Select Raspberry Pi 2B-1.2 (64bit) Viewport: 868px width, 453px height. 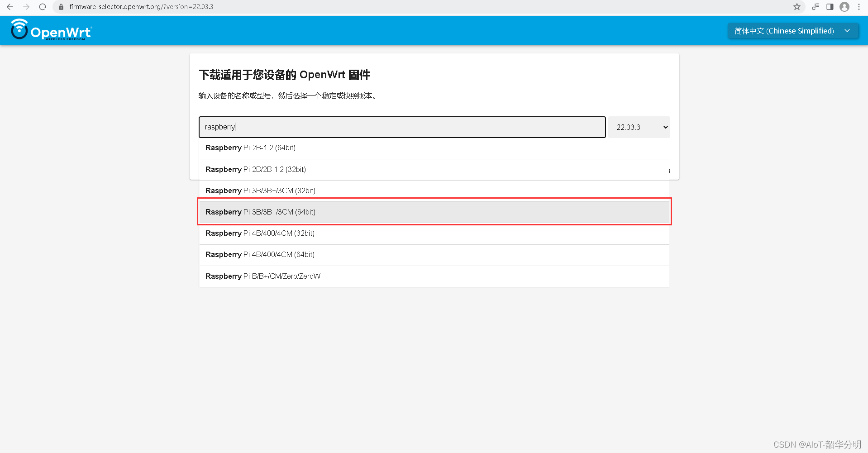(434, 148)
